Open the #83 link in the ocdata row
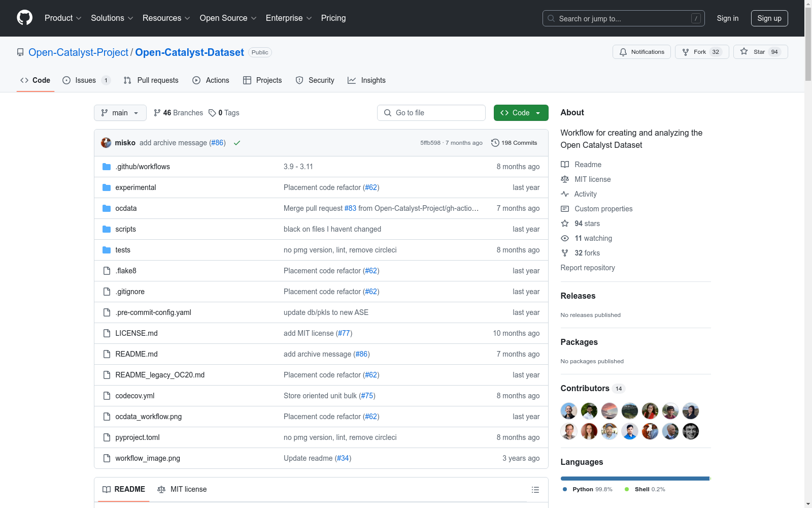 tap(350, 208)
